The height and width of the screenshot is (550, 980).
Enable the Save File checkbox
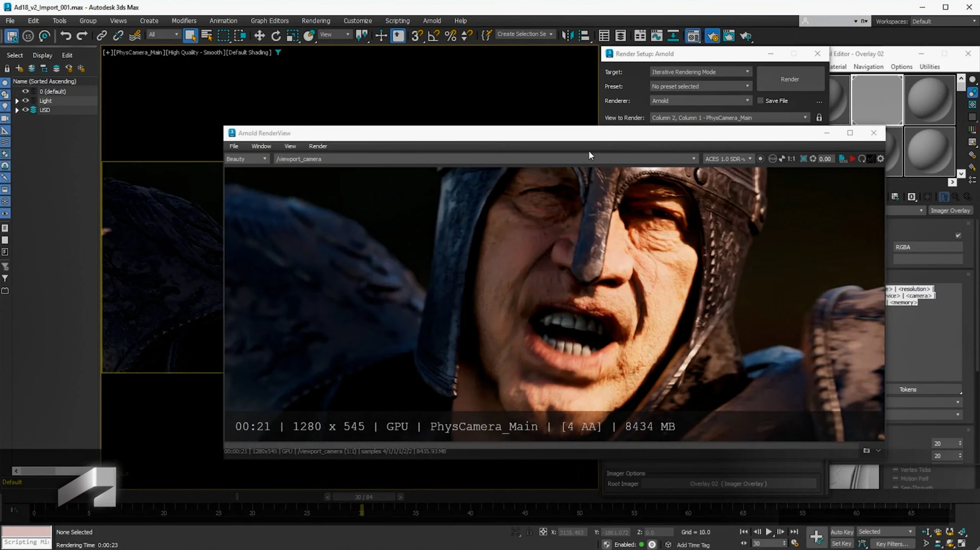click(x=760, y=101)
